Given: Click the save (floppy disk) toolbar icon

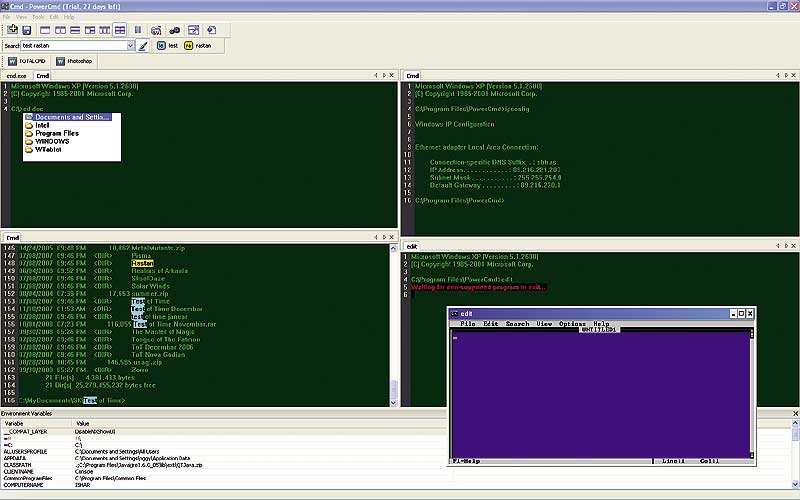Looking at the screenshot, I should [27, 31].
